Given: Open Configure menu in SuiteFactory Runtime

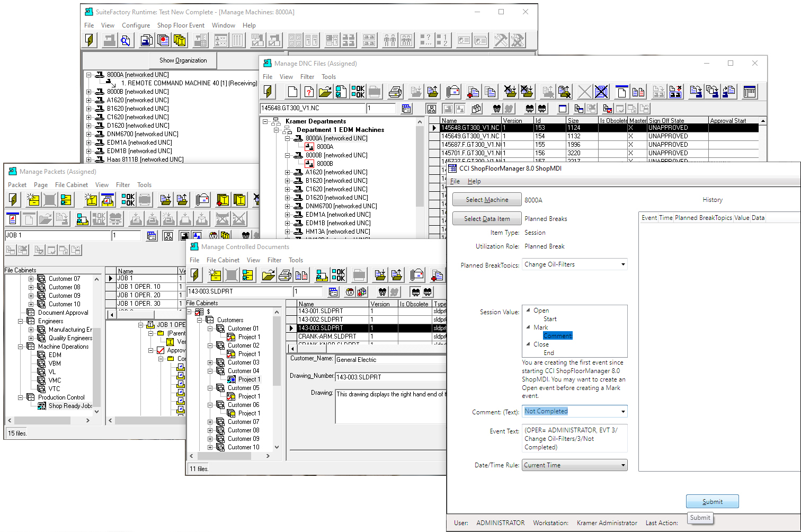Looking at the screenshot, I should point(136,25).
